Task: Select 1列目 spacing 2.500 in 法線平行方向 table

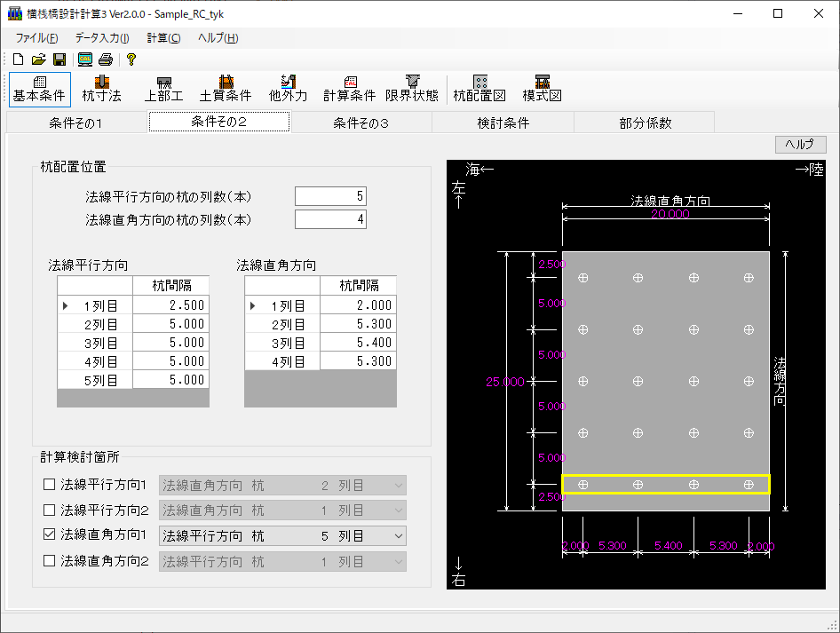Action: tap(170, 305)
